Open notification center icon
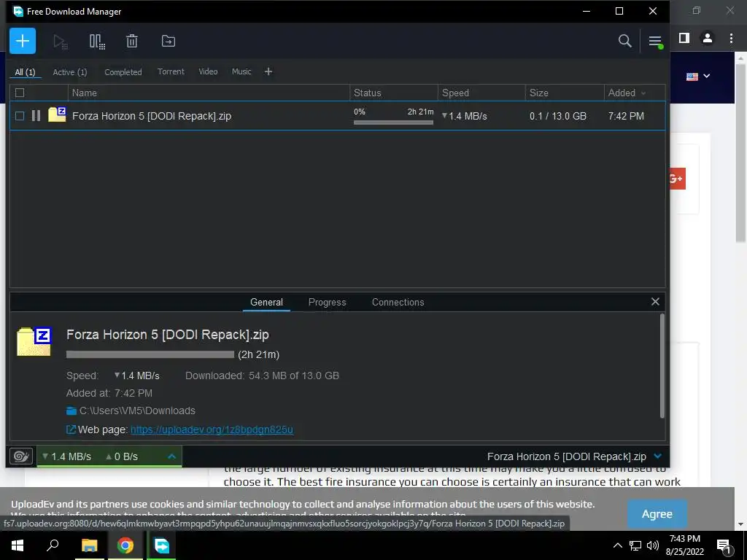 tap(724, 546)
